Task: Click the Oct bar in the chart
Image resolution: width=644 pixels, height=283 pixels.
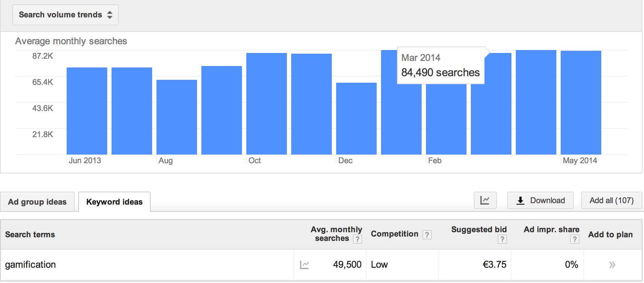Action: click(267, 104)
